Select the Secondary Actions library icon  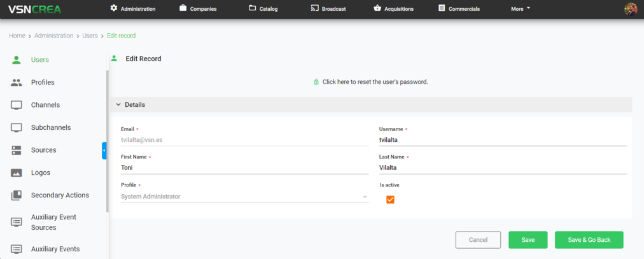17,195
